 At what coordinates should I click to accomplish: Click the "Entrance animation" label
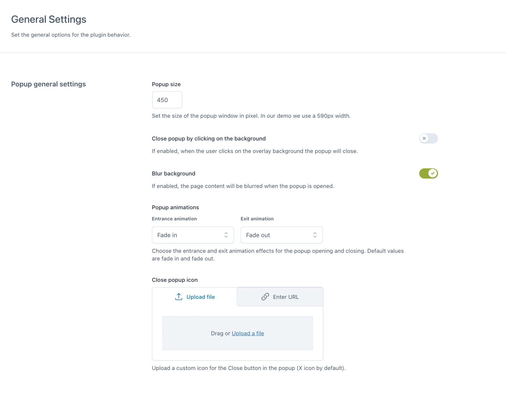(x=174, y=219)
